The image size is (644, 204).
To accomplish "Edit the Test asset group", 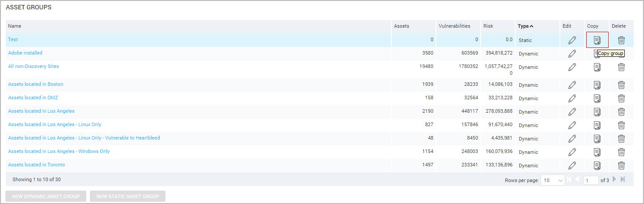I will pyautogui.click(x=572, y=40).
